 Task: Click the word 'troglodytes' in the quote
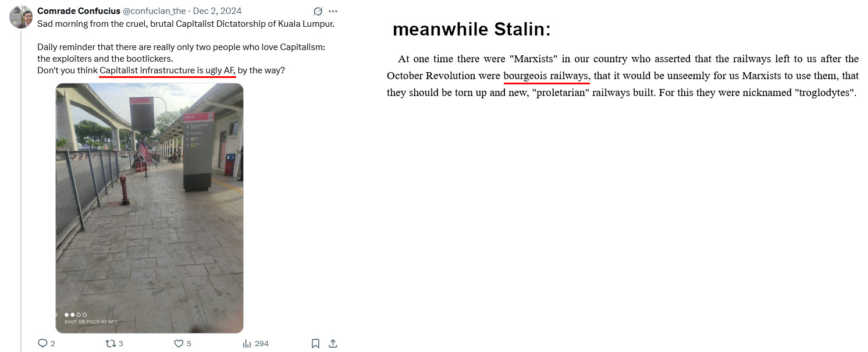coord(824,93)
